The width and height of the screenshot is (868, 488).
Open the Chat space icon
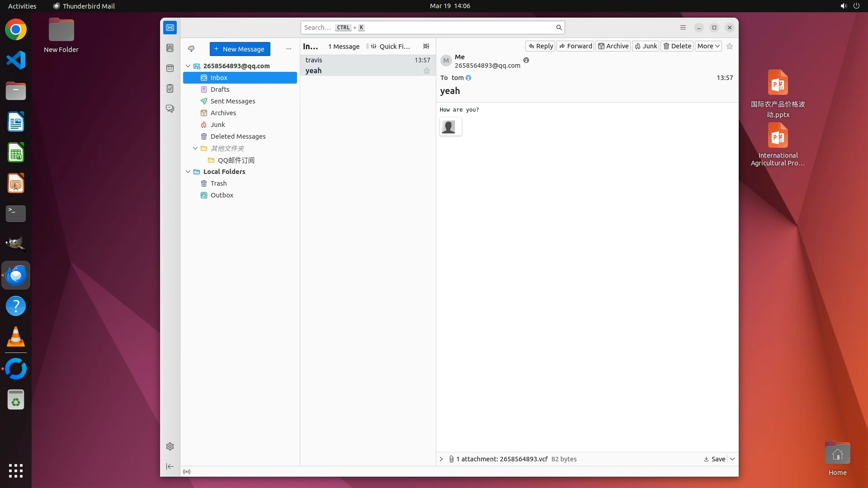point(170,109)
